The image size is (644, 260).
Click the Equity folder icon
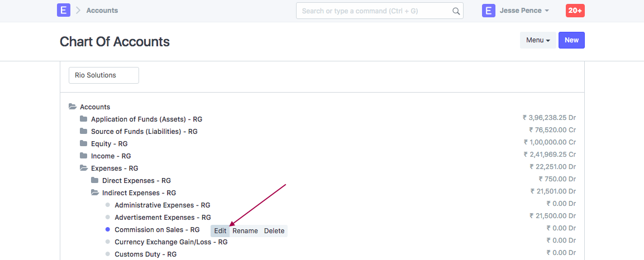pos(84,143)
